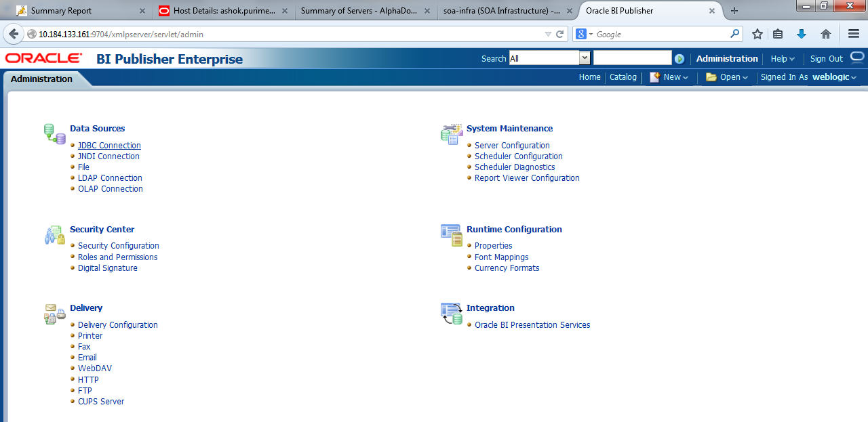Viewport: 868px width, 422px height.
Task: Open the browser hamburger menu
Action: coord(854,34)
